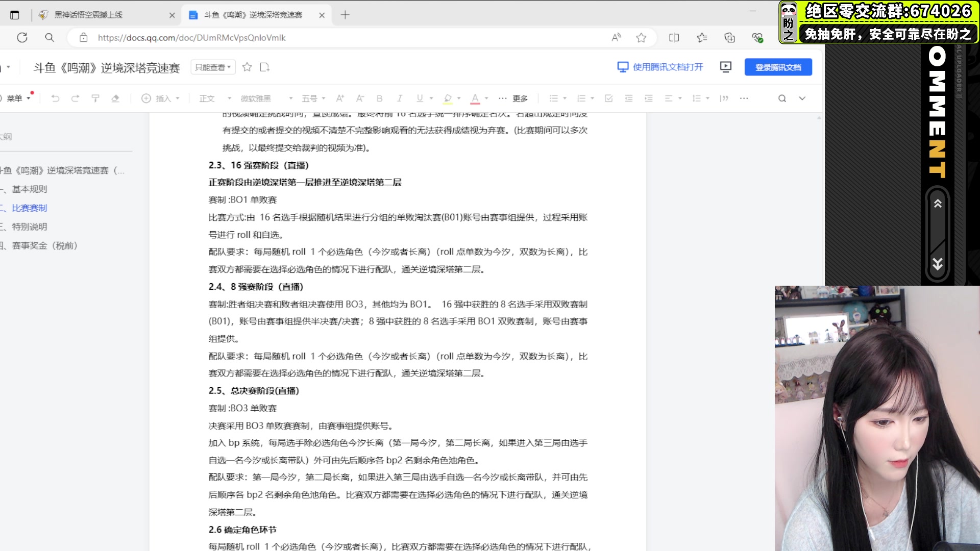Go to outline item 特别说明
Screen dimensions: 980x551
click(29, 227)
